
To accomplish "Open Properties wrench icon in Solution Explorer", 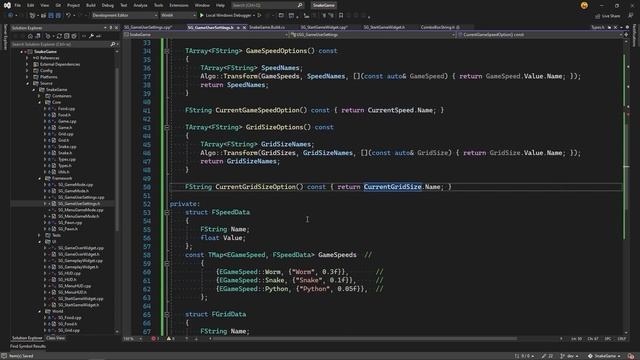I will 91,36.
